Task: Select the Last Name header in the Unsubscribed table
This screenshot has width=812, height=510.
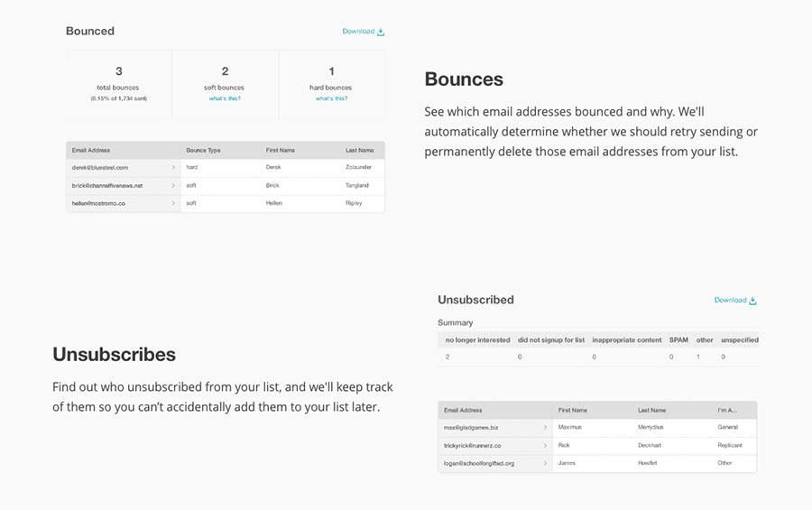Action: 651,410
